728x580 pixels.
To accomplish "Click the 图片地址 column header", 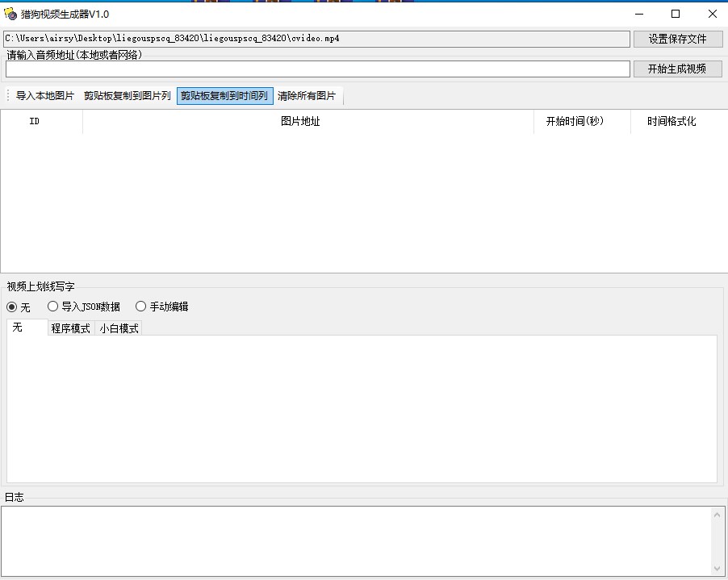I will [308, 122].
